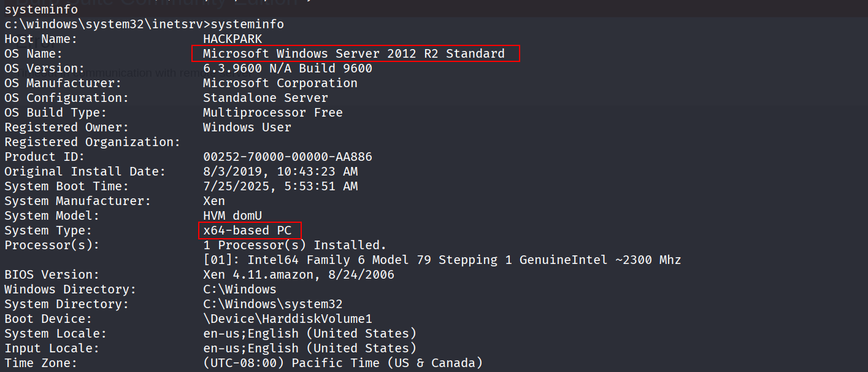Click the System Boot Time value
This screenshot has width=868, height=372.
(x=280, y=186)
